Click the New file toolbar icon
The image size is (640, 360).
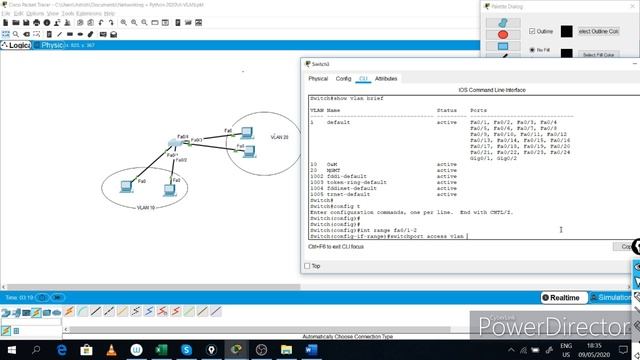(6, 23)
